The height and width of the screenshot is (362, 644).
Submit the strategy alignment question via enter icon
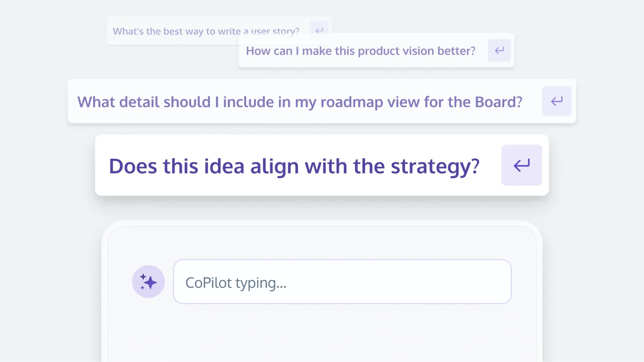pyautogui.click(x=521, y=165)
